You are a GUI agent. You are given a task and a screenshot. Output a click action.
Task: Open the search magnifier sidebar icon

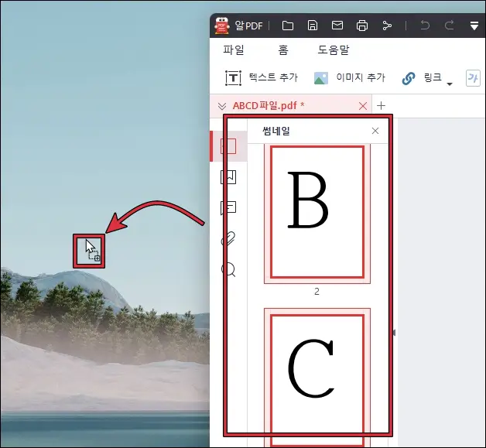(228, 270)
